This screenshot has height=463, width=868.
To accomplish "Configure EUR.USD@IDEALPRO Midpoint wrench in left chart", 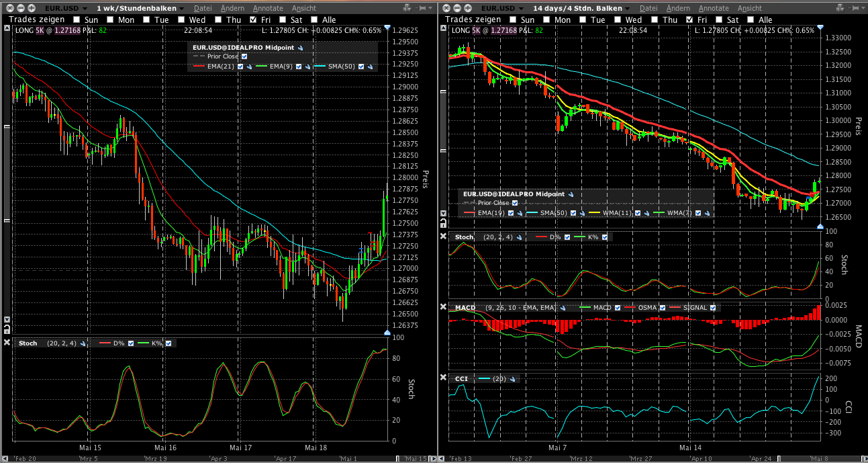I will pyautogui.click(x=300, y=48).
